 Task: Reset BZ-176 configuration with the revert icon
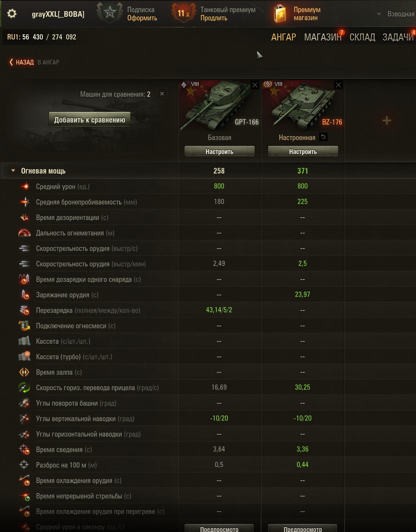point(323,137)
